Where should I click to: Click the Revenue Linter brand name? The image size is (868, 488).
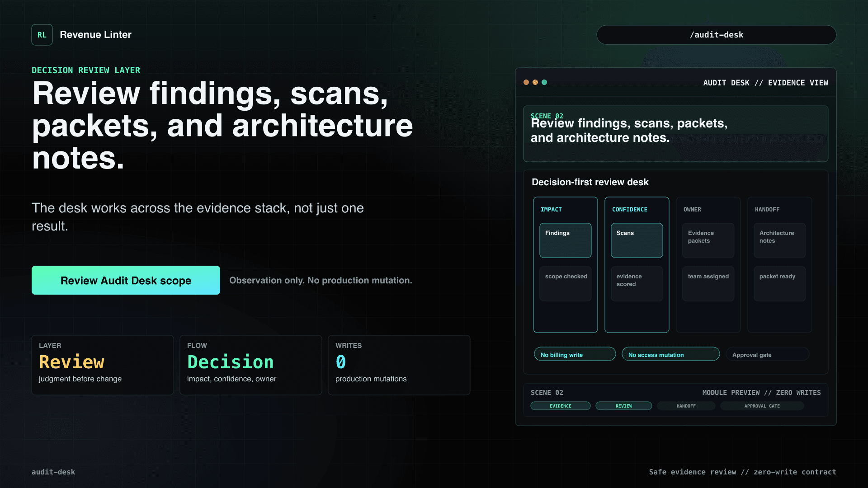(x=95, y=35)
